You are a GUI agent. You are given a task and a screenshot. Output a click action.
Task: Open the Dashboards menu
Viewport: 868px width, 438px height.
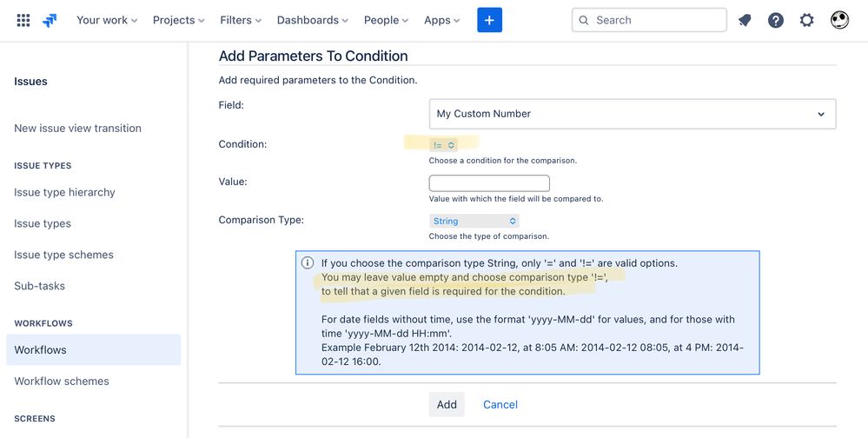pyautogui.click(x=312, y=20)
